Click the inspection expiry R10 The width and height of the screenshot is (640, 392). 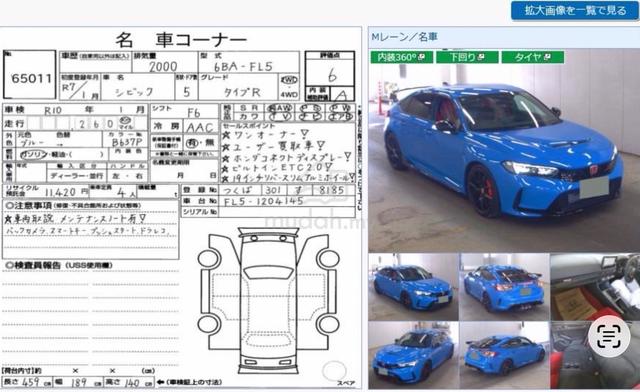[x=52, y=111]
